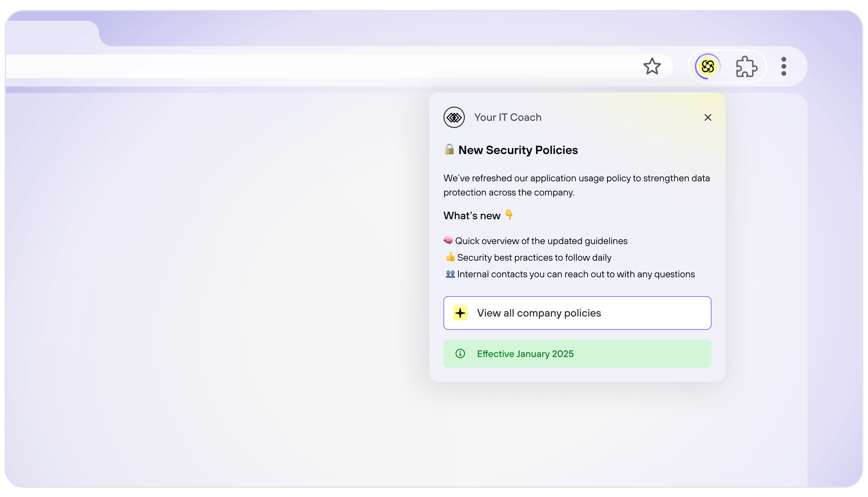Open the three-dot browser menu
868x497 pixels.
[x=784, y=66]
